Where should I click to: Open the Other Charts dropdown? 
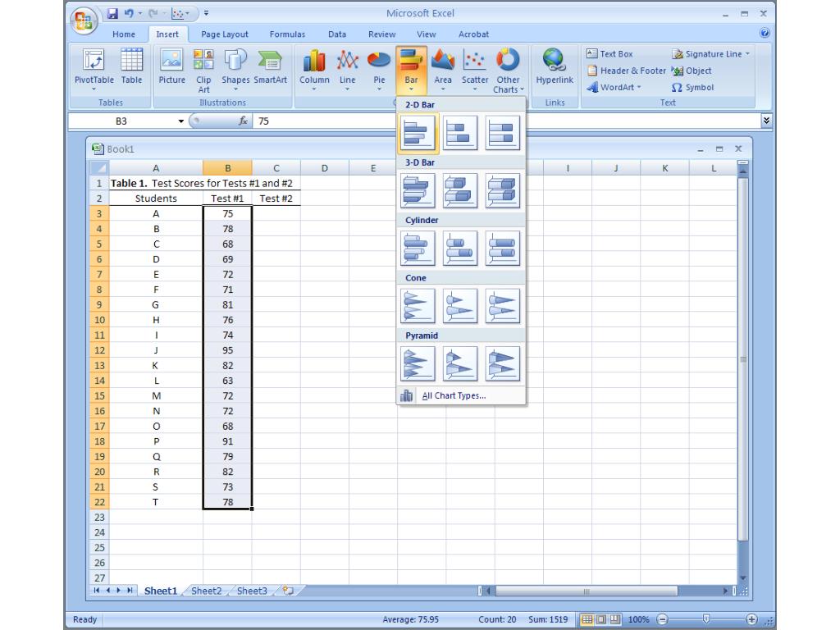click(x=508, y=70)
